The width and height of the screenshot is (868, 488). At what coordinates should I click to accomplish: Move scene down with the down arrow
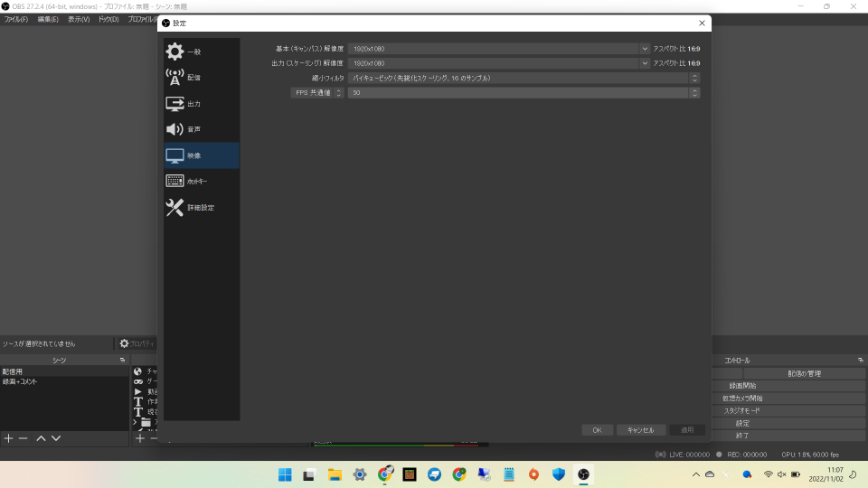click(56, 438)
